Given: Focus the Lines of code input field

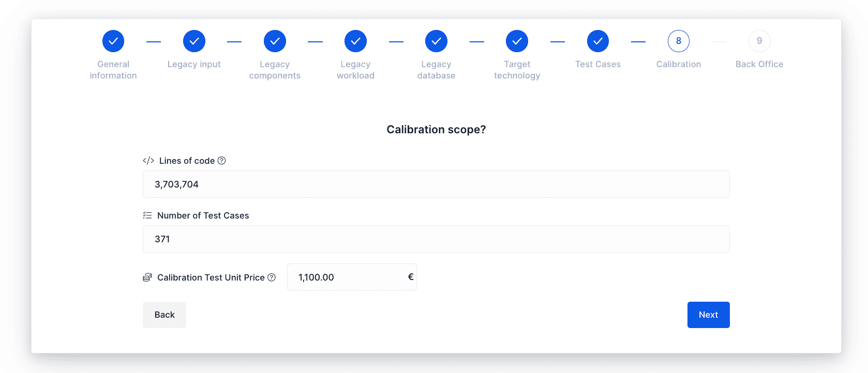Looking at the screenshot, I should point(436,184).
